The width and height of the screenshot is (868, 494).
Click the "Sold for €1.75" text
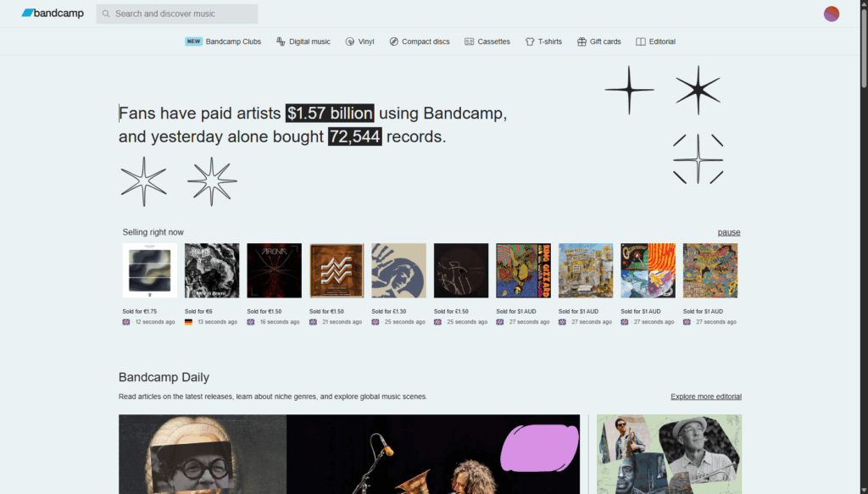140,312
